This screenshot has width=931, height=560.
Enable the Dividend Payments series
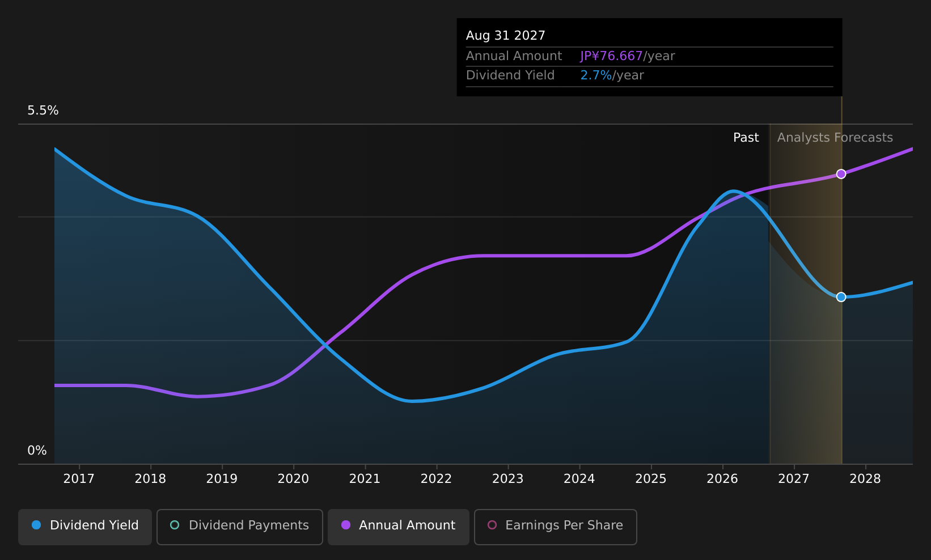coord(240,527)
